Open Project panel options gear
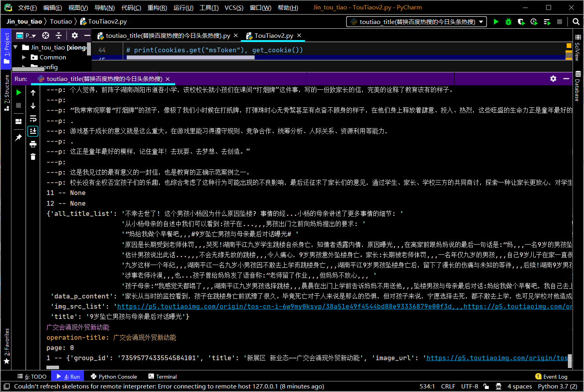This screenshot has height=392, width=584. 75,35
